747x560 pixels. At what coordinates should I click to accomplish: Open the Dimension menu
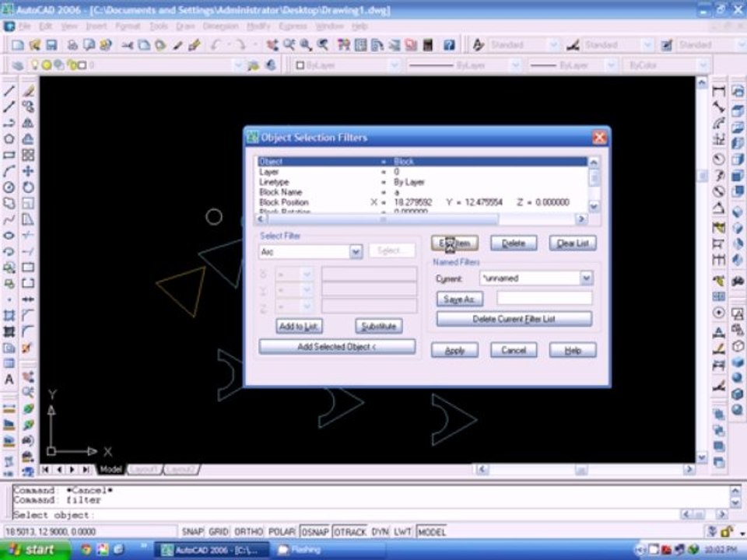220,26
